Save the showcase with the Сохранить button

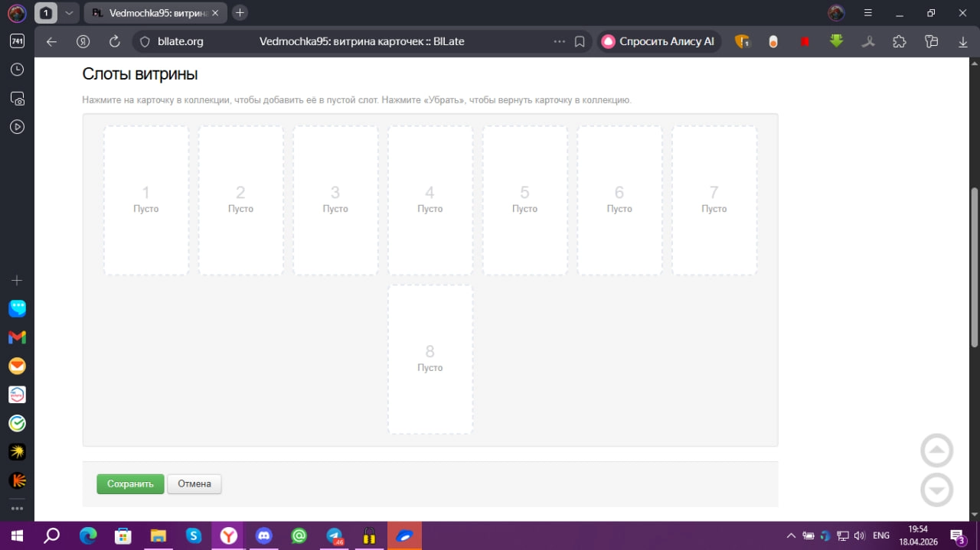click(x=130, y=484)
